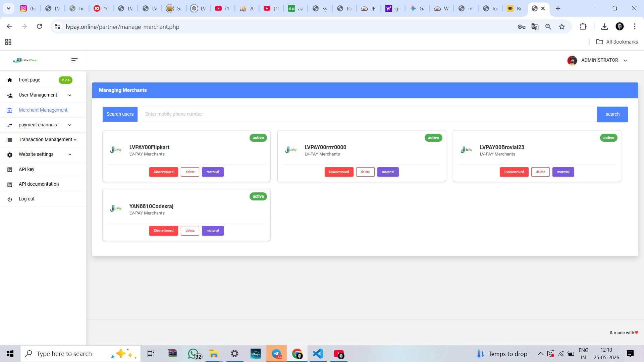Open a new browser tab
Viewport: 644px width, 362px height.
coord(558,8)
